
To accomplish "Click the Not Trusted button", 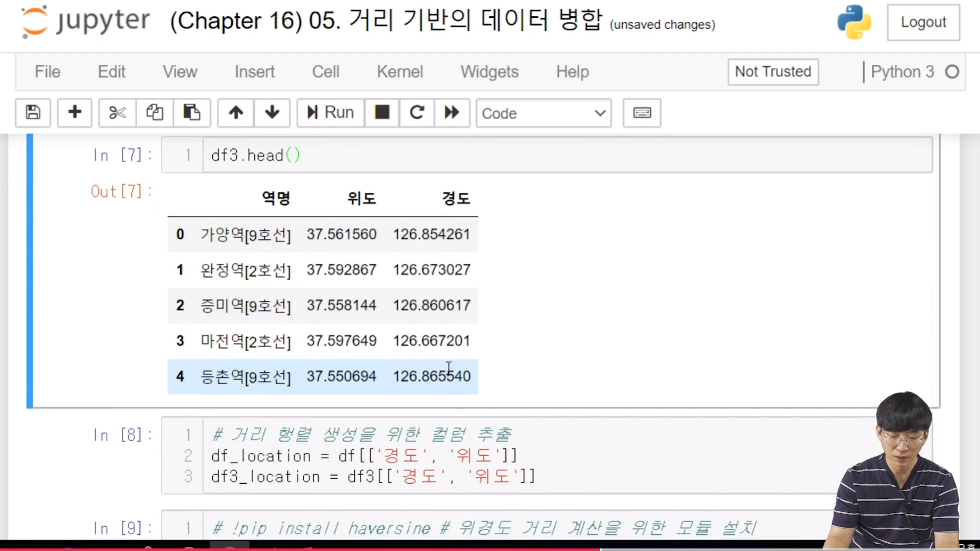I will point(773,71).
